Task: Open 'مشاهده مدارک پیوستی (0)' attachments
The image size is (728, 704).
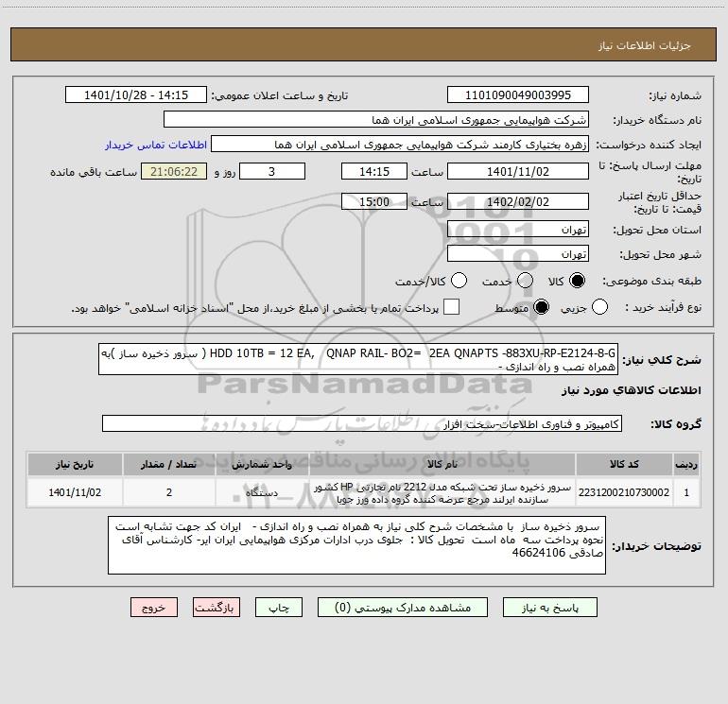Action: [x=398, y=608]
